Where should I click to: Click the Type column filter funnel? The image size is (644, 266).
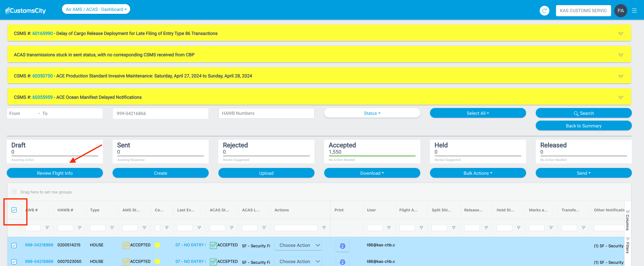point(112,228)
